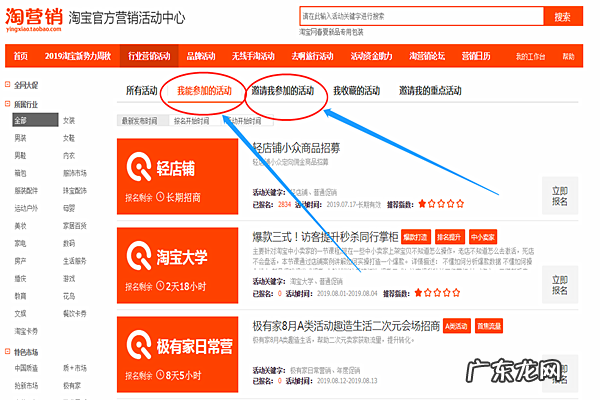600x400 pixels.
Task: Filter by 数码 industry
Action: [x=69, y=243]
